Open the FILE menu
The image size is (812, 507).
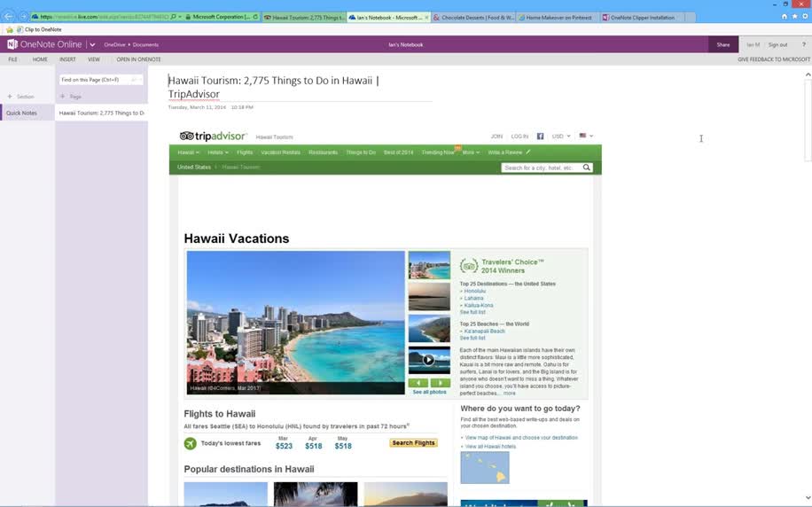13,59
